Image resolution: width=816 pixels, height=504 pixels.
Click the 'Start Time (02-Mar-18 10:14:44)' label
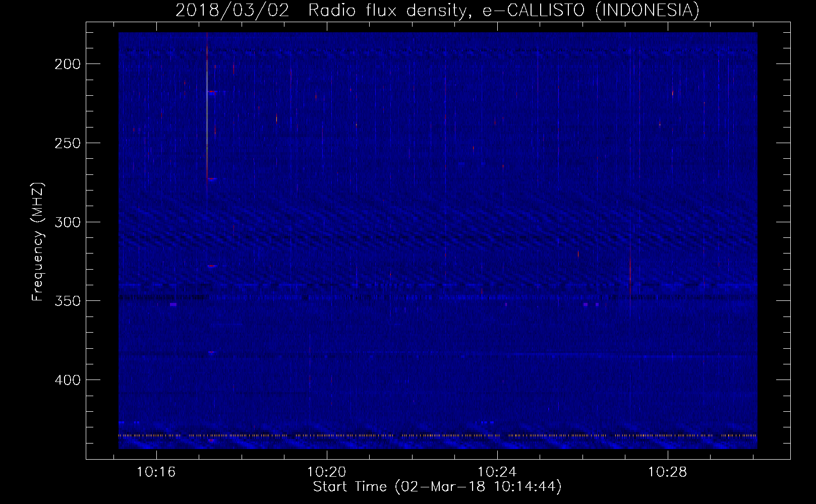[x=437, y=487]
